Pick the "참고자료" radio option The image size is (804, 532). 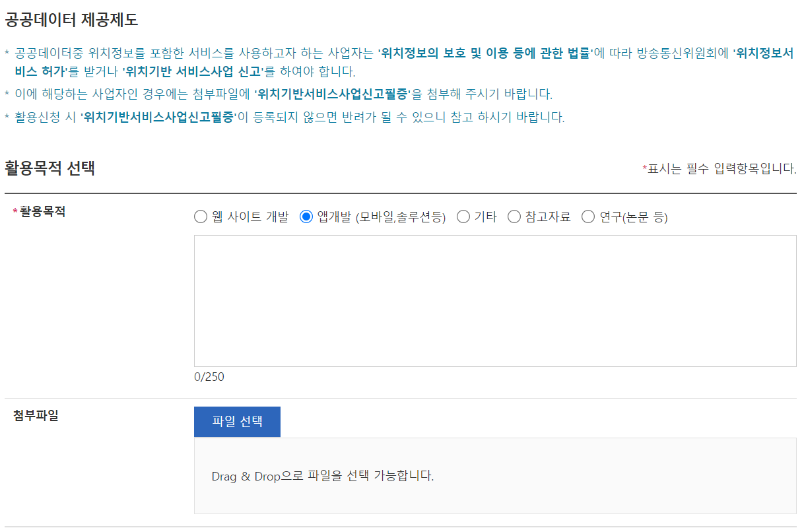pyautogui.click(x=514, y=217)
